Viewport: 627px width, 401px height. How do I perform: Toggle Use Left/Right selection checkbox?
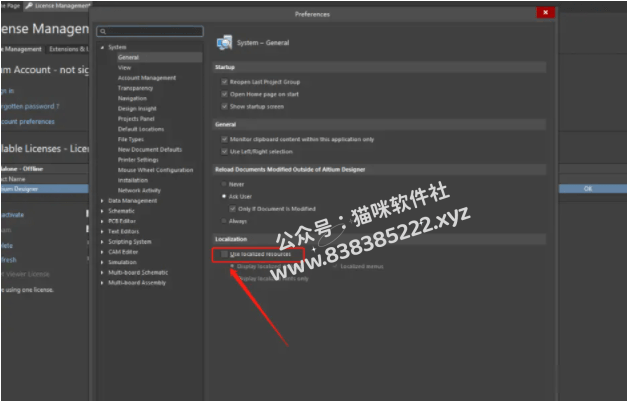click(224, 152)
